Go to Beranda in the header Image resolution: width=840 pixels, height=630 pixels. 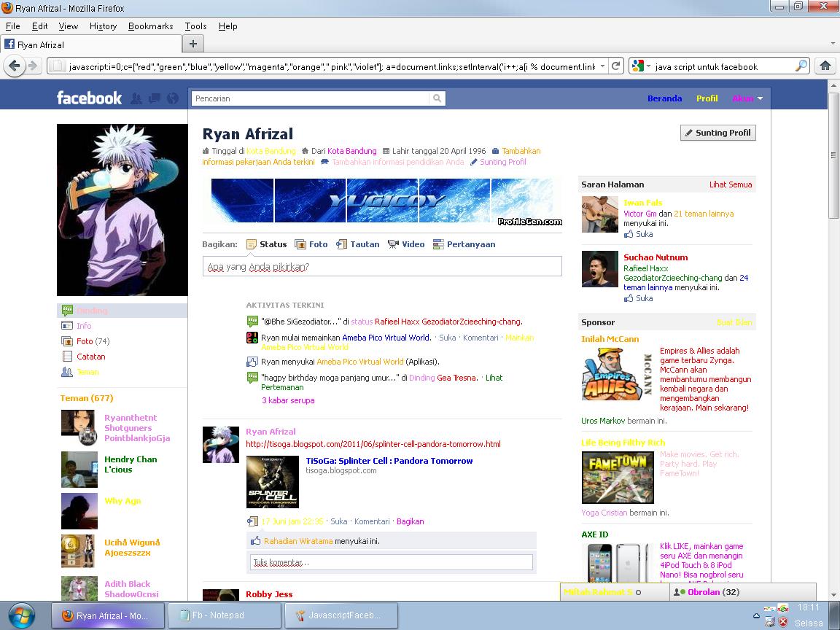(664, 98)
